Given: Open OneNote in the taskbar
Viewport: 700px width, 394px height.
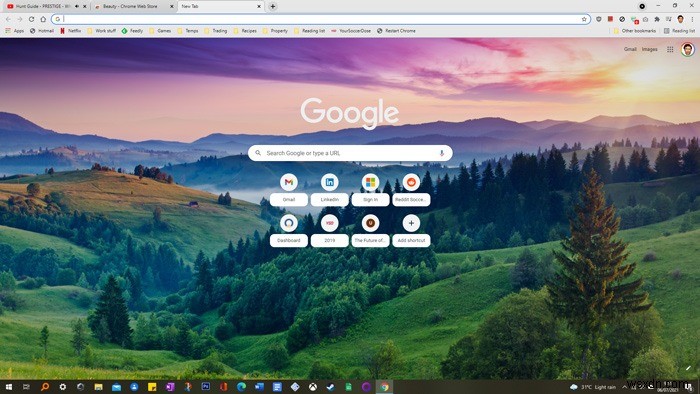Looking at the screenshot, I should click(170, 387).
